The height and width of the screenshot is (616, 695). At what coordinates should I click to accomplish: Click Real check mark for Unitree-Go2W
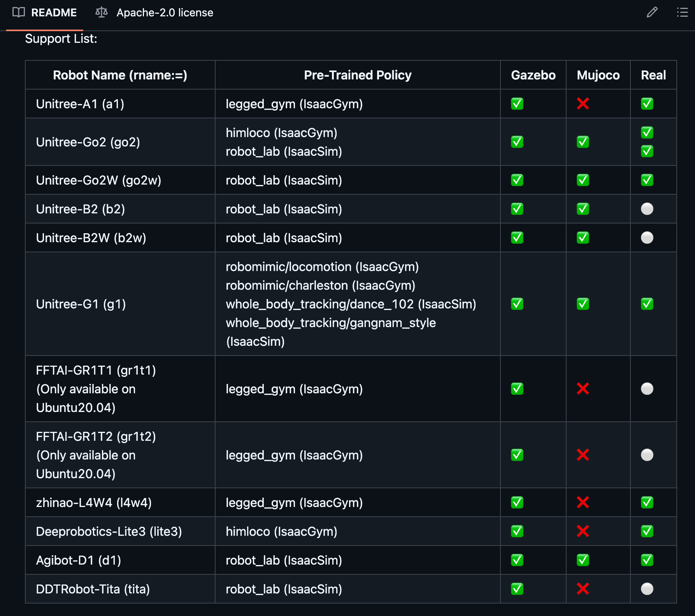[x=647, y=180]
